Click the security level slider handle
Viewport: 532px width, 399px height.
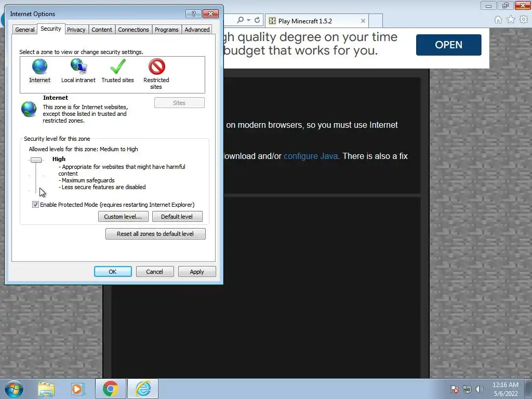point(36,160)
